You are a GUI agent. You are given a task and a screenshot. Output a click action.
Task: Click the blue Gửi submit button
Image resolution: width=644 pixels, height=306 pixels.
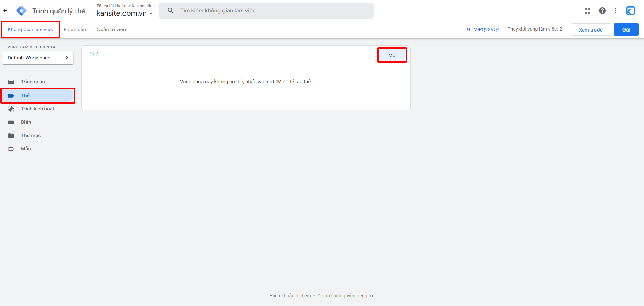[626, 30]
